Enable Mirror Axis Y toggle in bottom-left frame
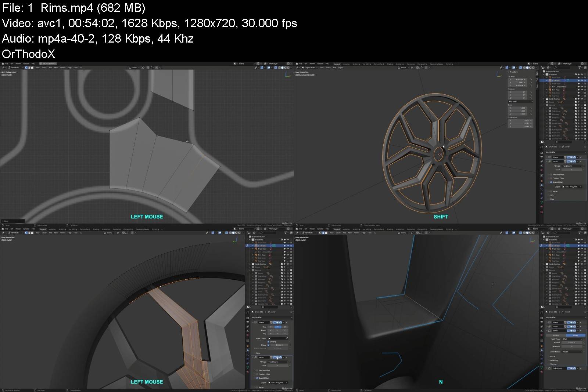The width and height of the screenshot is (588, 392). coord(278,327)
